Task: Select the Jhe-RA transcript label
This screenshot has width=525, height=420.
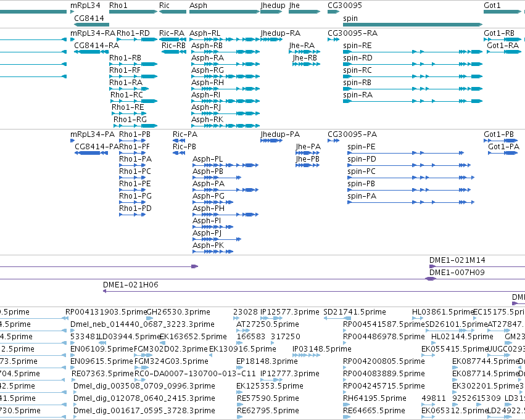Action: pyautogui.click(x=302, y=45)
